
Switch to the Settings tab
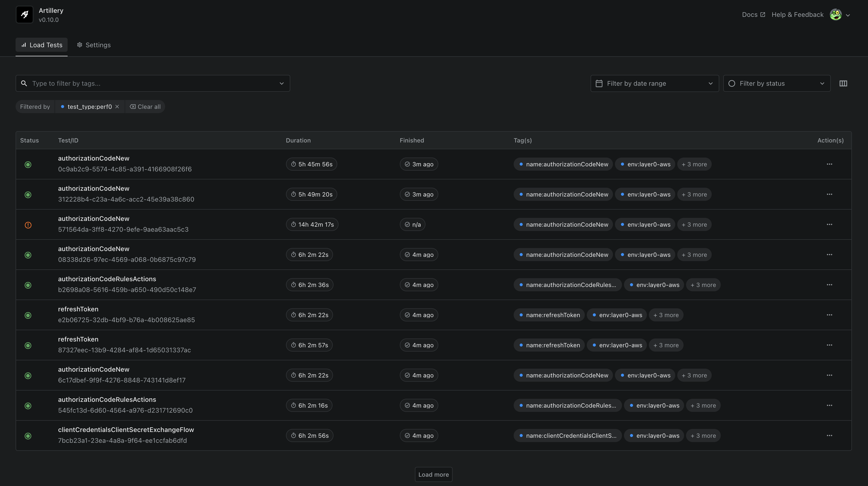click(94, 45)
